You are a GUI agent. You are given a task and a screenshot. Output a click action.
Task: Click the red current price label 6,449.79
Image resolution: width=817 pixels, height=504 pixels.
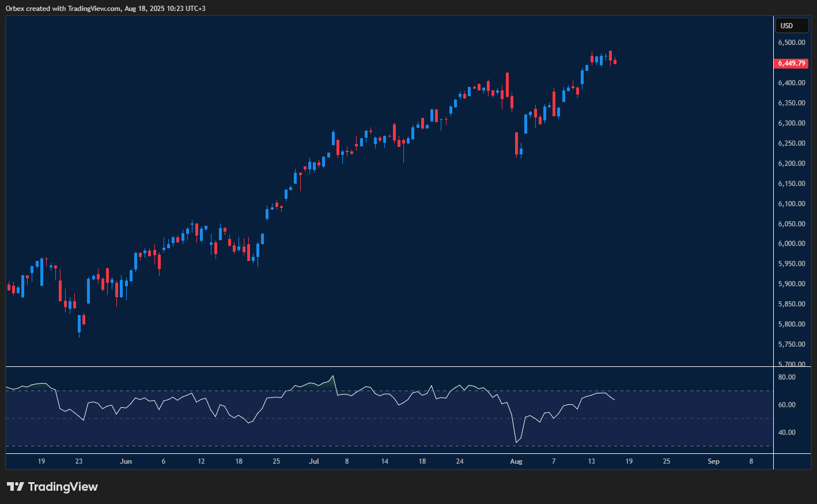tap(792, 63)
